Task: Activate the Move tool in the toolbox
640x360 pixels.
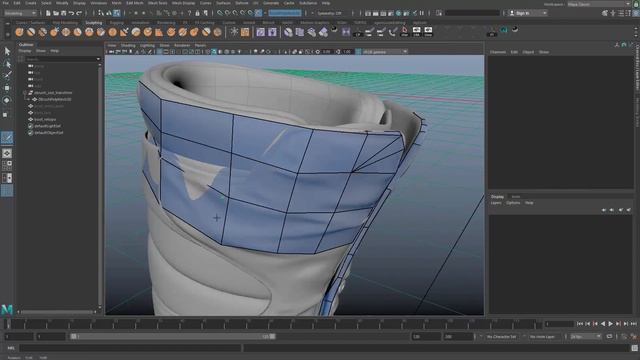Action: (7, 88)
